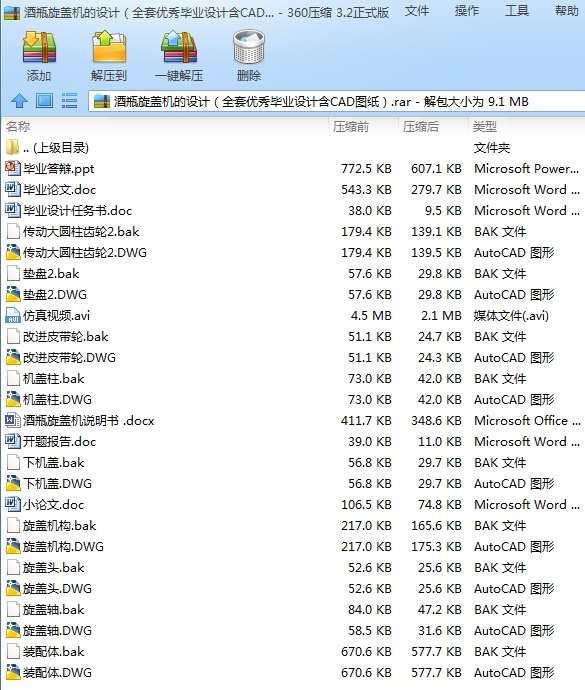The image size is (585, 690).
Task: Select the 小论文.doc Word icon
Action: tap(12, 504)
